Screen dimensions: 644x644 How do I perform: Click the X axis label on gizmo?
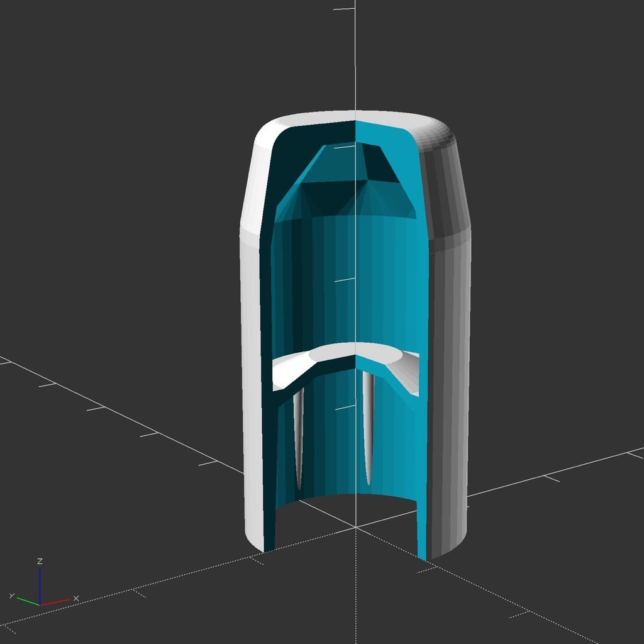click(x=76, y=599)
